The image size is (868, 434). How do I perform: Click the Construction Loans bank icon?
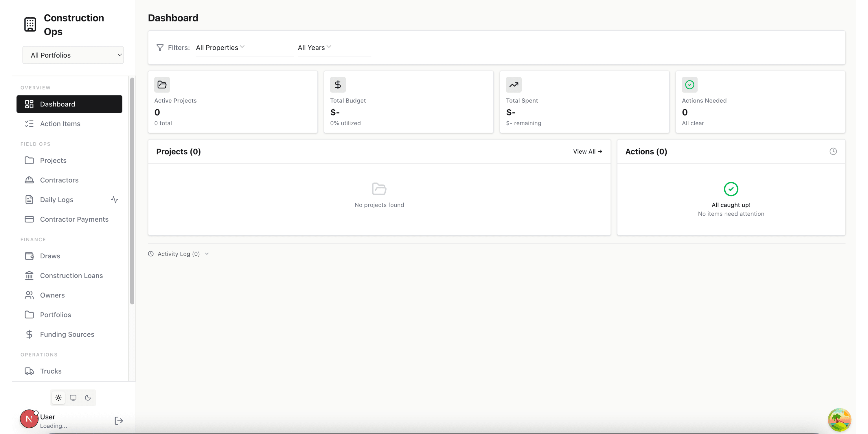pos(29,275)
